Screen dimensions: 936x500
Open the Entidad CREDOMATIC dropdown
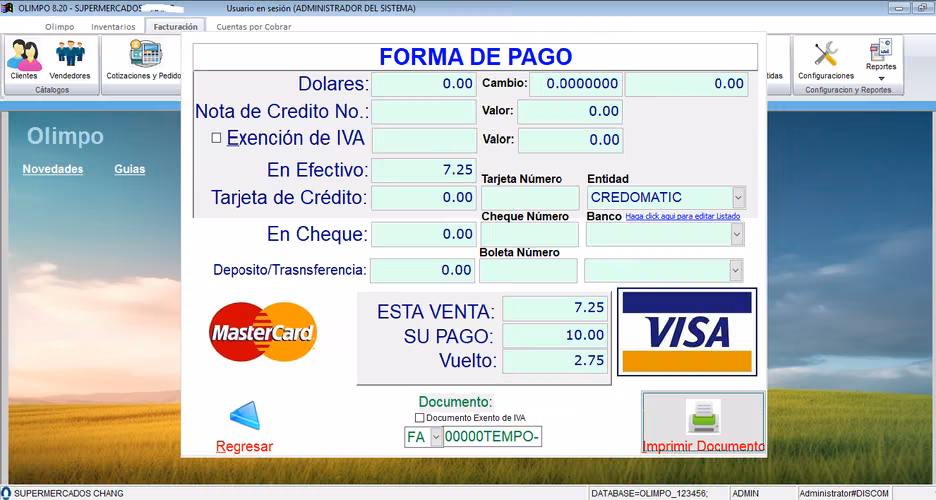pyautogui.click(x=738, y=197)
